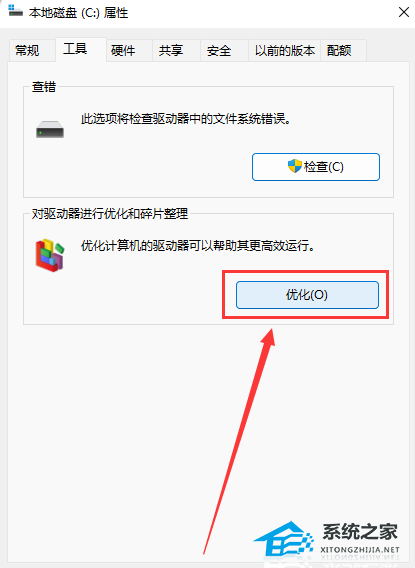Click the hard disk icon under 查错
The image size is (415, 568).
coord(50,129)
